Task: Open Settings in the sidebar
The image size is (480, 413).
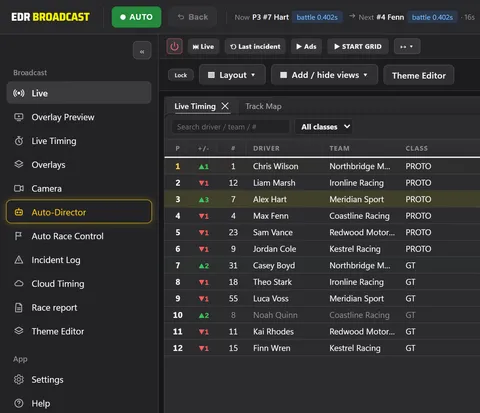Action: [x=79, y=379]
